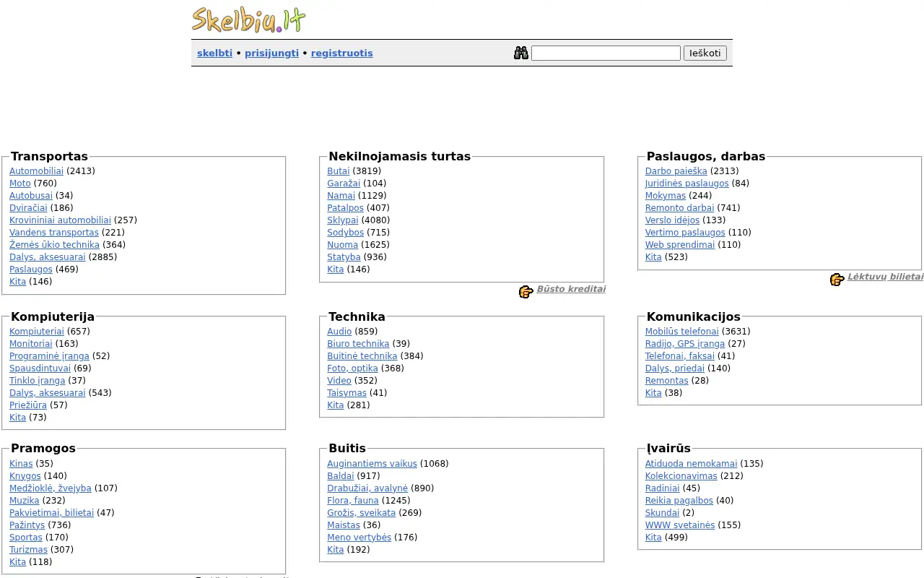Open the Būsto kreditai link
Image resolution: width=924 pixels, height=578 pixels.
(571, 289)
